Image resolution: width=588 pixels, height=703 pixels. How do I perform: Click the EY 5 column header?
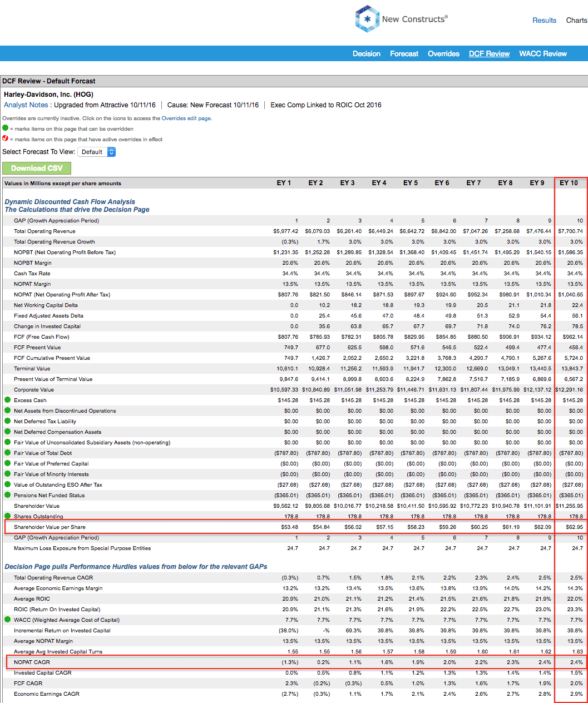411,183
